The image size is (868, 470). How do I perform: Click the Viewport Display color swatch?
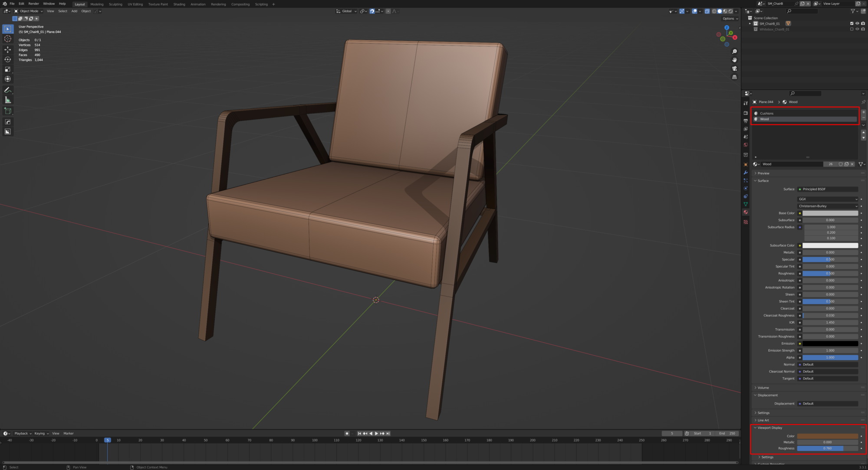[827, 436]
